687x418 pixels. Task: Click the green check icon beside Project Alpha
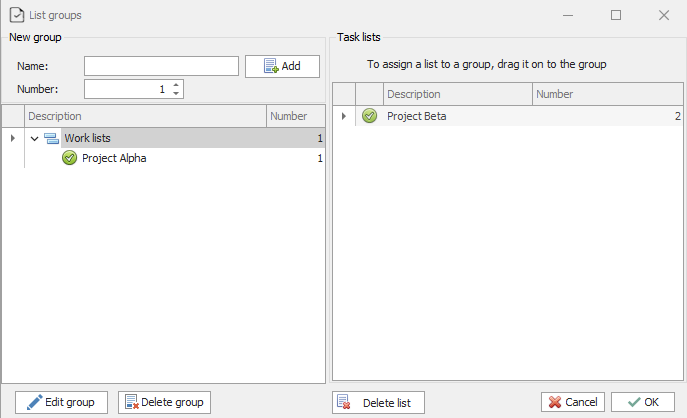[69, 158]
